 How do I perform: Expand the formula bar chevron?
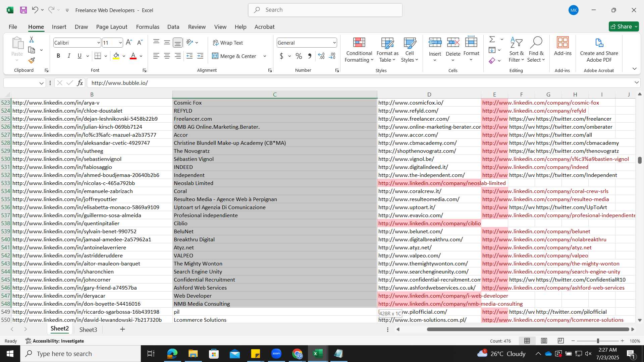coord(636,83)
